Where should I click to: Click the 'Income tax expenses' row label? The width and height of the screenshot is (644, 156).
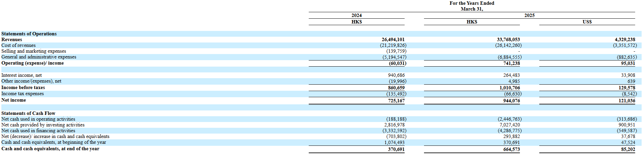22,93
